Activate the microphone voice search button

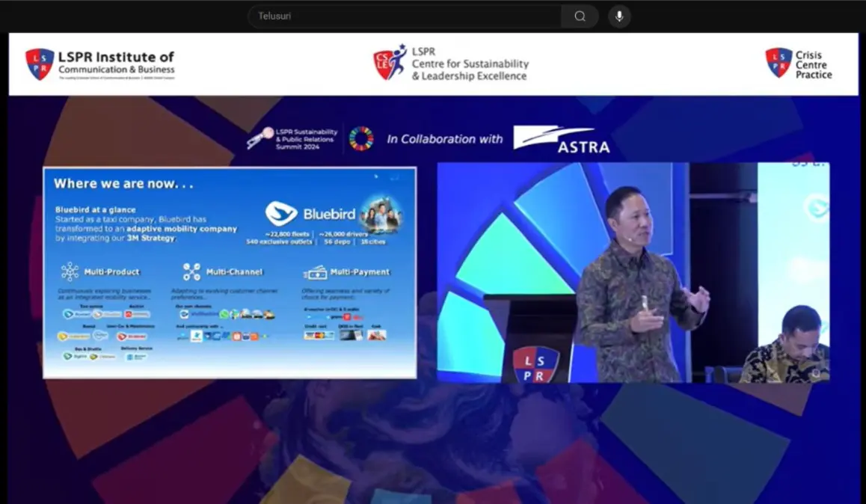619,16
